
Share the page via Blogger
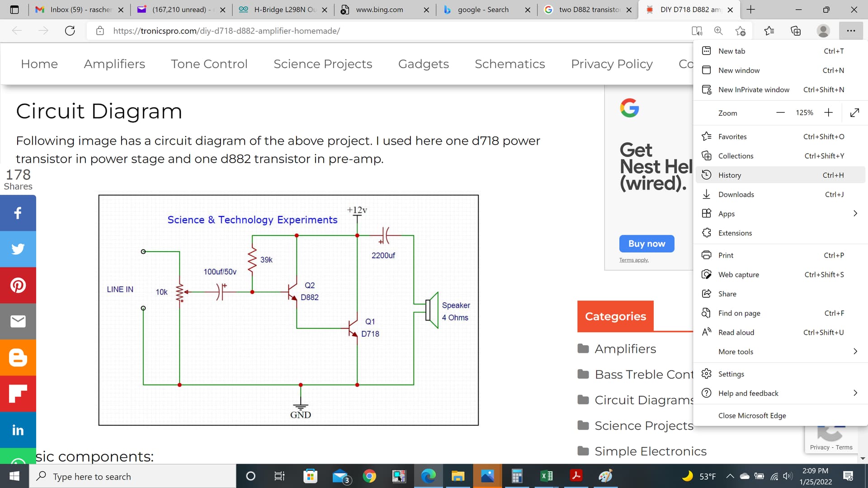(18, 357)
